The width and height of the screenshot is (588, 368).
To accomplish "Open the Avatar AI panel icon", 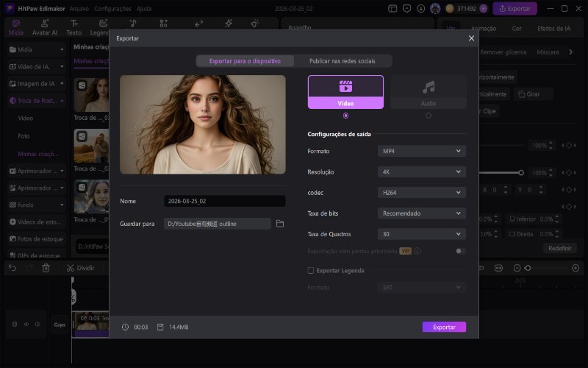I will click(x=45, y=24).
